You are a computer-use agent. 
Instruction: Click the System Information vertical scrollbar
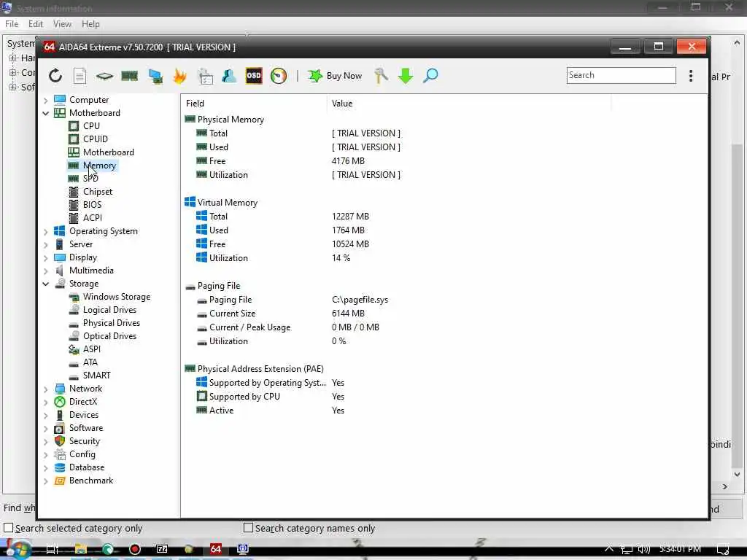(737, 305)
